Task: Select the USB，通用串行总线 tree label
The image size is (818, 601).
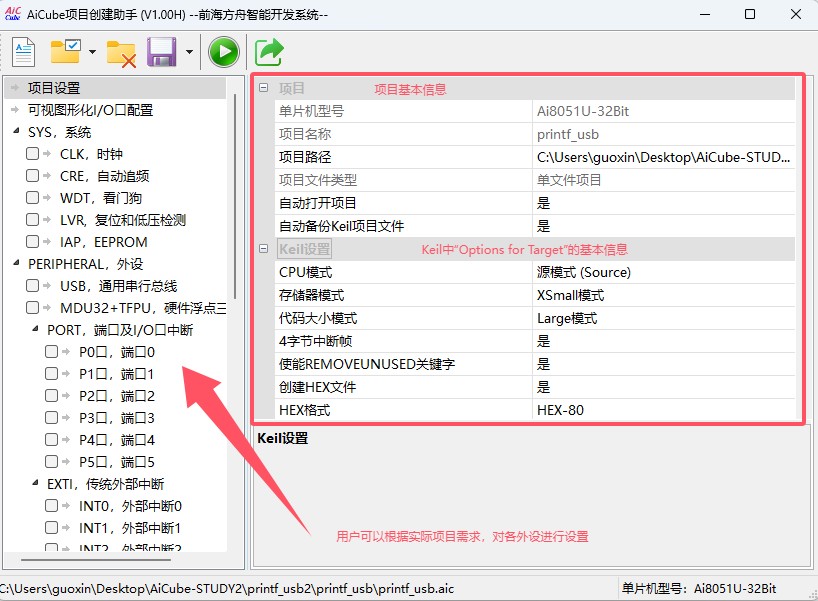Action: tap(118, 286)
